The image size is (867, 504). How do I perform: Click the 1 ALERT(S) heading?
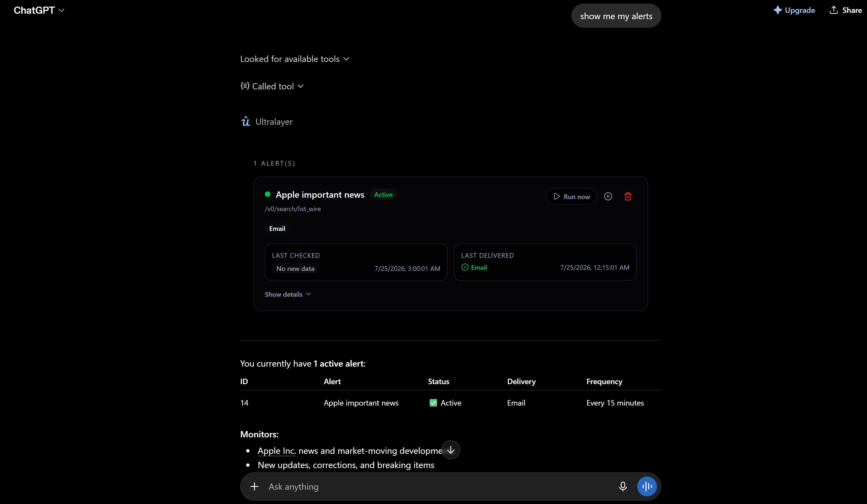coord(274,163)
